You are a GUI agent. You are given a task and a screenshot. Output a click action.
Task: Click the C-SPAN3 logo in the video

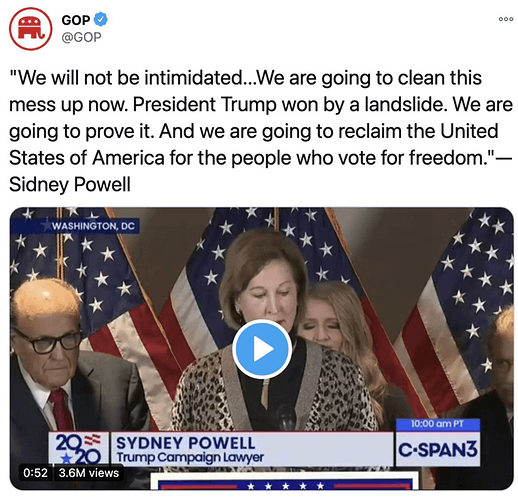(x=438, y=450)
